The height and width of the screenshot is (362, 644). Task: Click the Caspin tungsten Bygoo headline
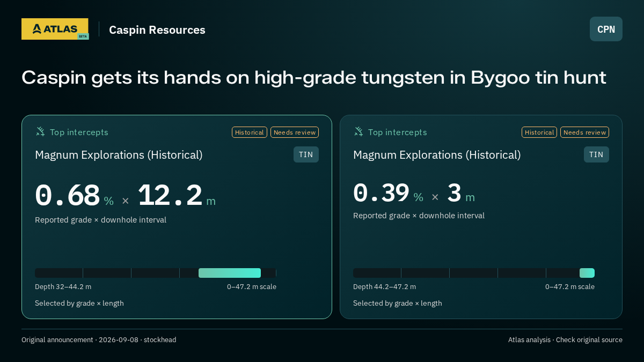coord(314,78)
